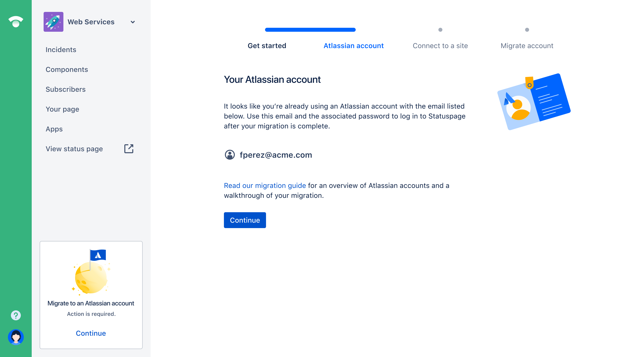Click the Incidents navigation menu item

click(61, 50)
